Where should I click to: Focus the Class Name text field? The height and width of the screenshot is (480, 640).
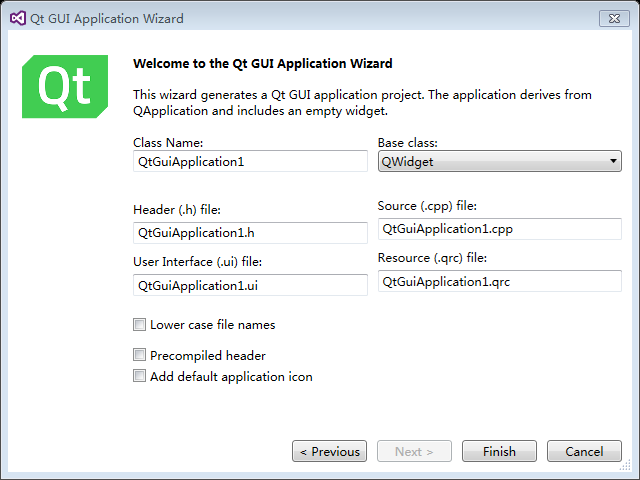click(x=250, y=161)
